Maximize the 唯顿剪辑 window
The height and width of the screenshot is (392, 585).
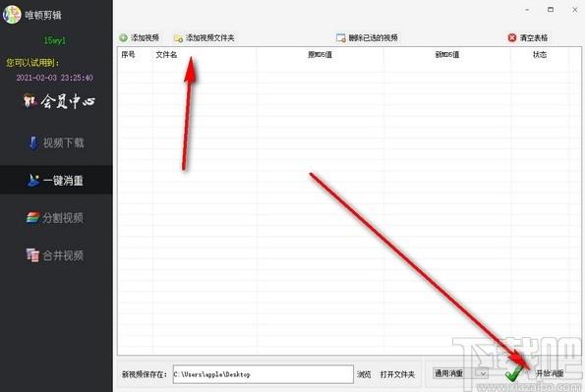coord(551,10)
